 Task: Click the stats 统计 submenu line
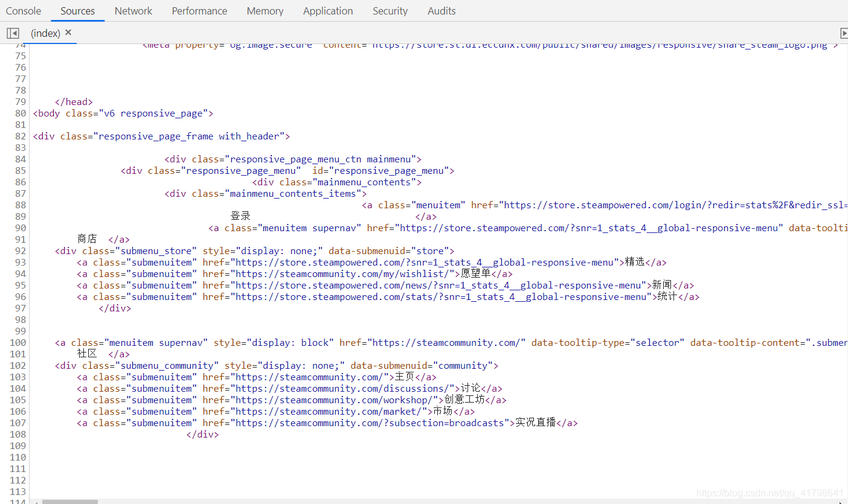[x=388, y=297]
